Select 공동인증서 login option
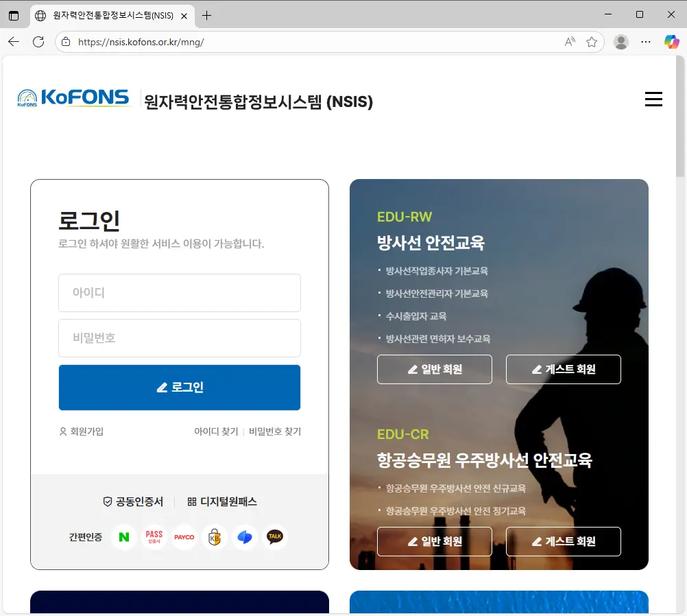 click(133, 501)
